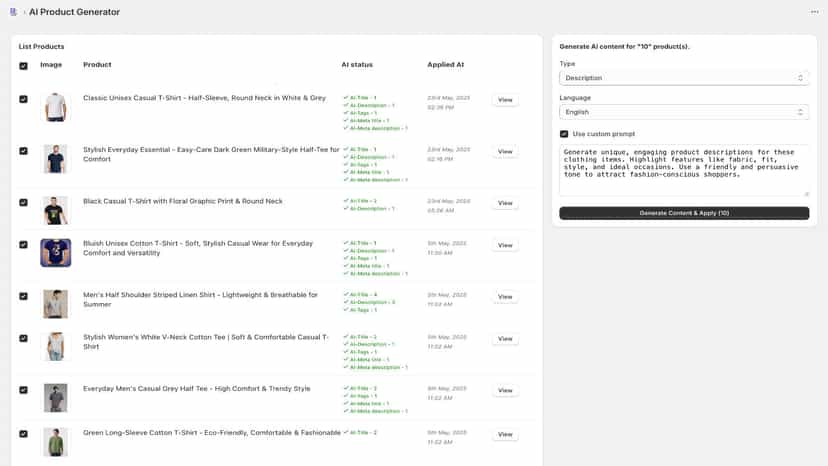This screenshot has width=828, height=466.
Task: Uncheck the Bluish Unisex Cotton T-Shirt row
Action: 23,245
